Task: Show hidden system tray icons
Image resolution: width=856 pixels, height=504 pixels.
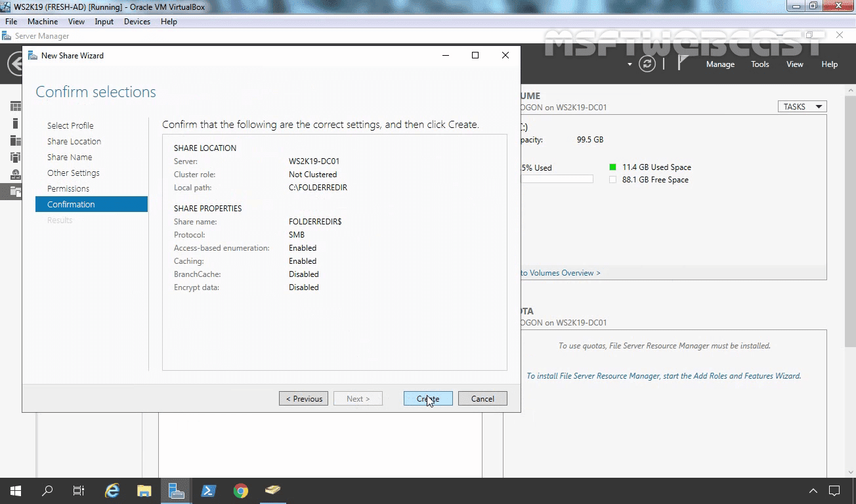Action: [813, 490]
